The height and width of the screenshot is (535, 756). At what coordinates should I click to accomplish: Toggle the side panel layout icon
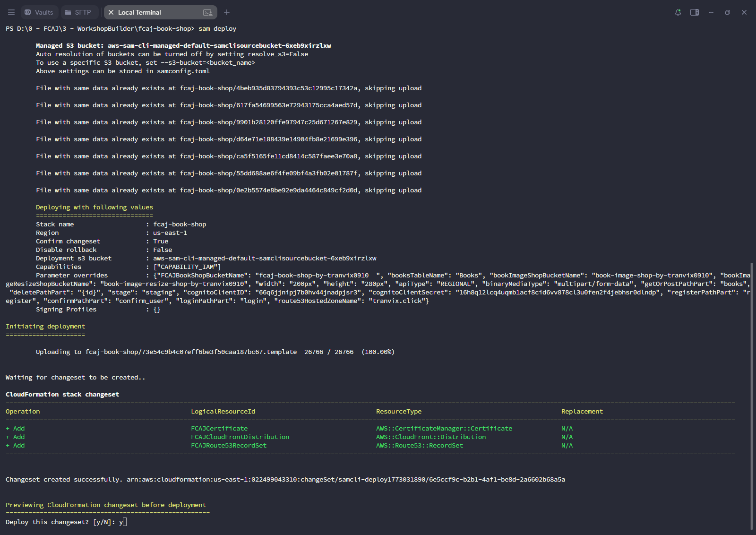[x=695, y=12]
